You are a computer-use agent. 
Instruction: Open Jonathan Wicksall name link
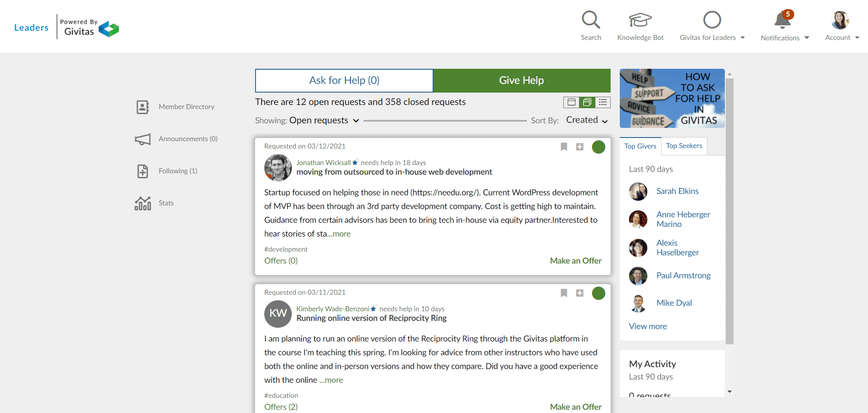[x=323, y=163]
